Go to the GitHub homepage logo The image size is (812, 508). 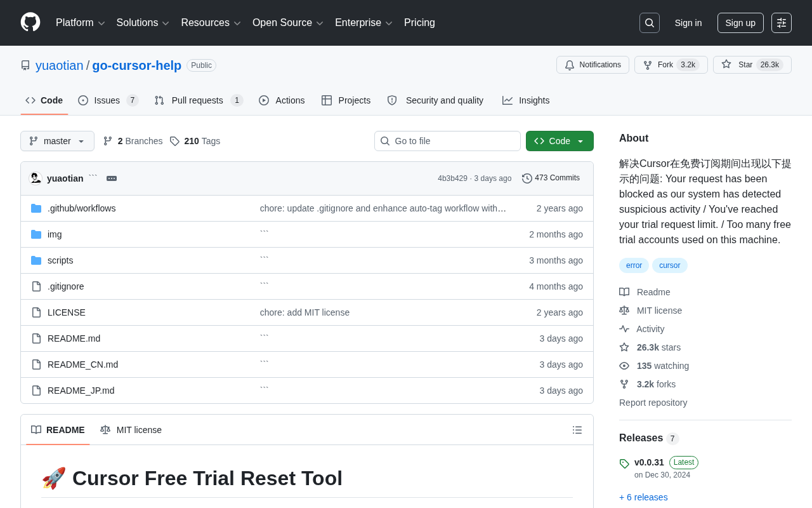coord(30,22)
